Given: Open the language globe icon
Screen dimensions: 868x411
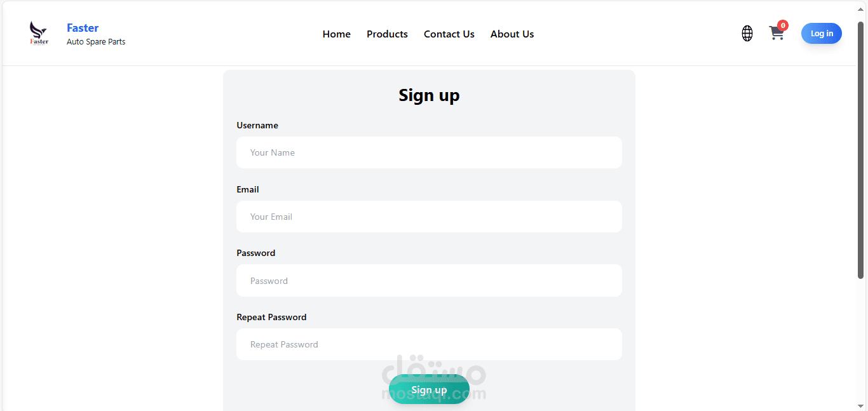Looking at the screenshot, I should (747, 34).
